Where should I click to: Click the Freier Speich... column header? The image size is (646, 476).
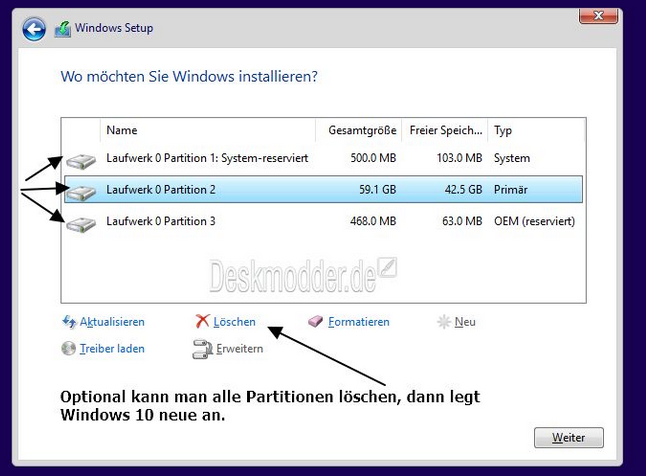[x=445, y=130]
